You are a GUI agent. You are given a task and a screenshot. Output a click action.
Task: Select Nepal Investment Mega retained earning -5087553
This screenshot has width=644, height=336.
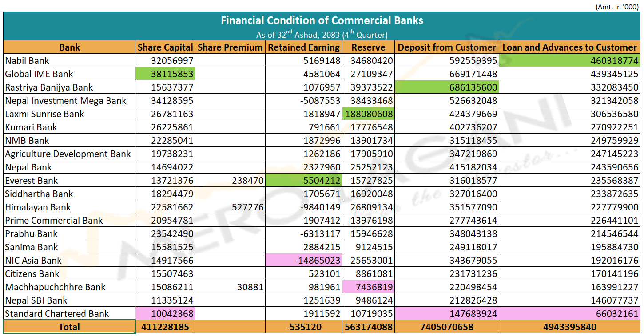(x=304, y=101)
